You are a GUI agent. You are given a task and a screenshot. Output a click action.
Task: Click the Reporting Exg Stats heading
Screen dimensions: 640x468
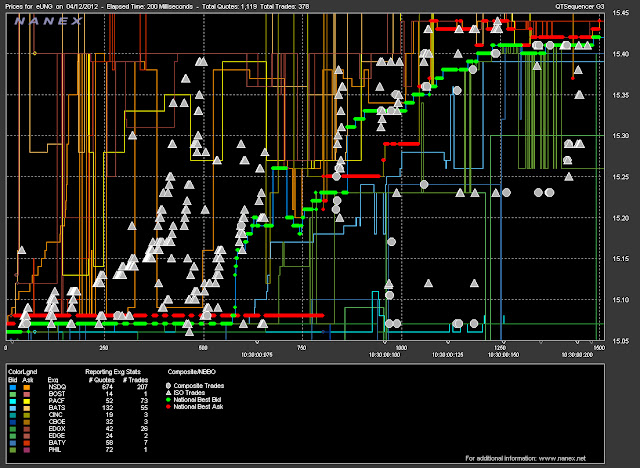tap(113, 372)
